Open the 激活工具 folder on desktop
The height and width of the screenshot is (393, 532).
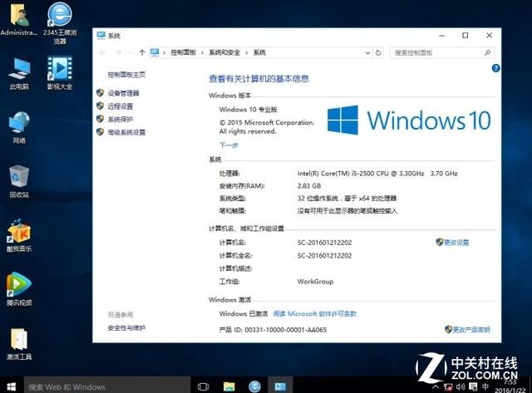tap(19, 344)
